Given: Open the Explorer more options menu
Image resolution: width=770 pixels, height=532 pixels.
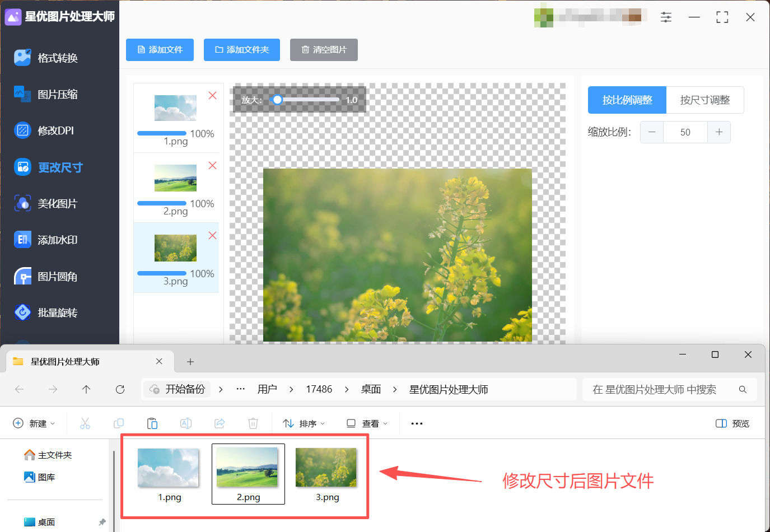Looking at the screenshot, I should (417, 423).
